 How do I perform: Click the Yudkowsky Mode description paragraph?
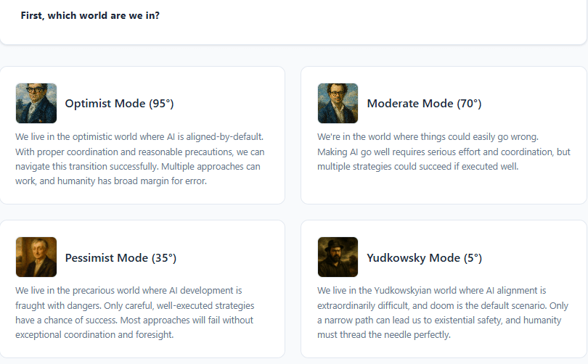pyautogui.click(x=443, y=313)
